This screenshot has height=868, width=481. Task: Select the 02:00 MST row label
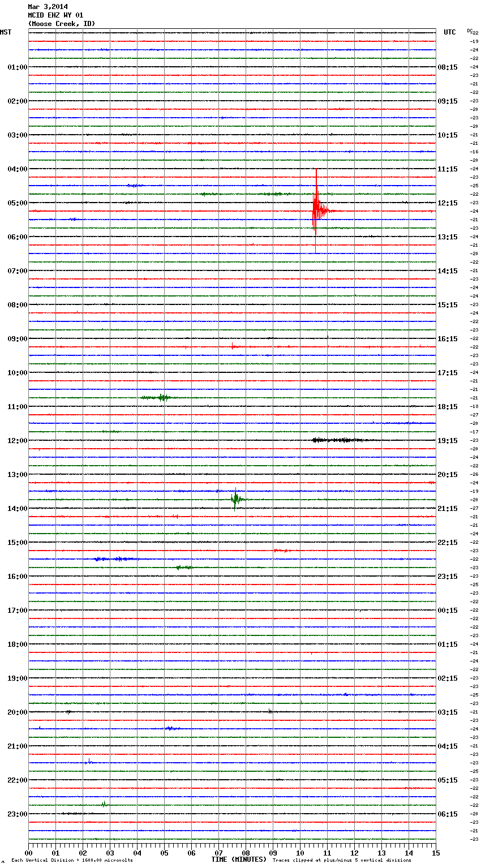(18, 101)
